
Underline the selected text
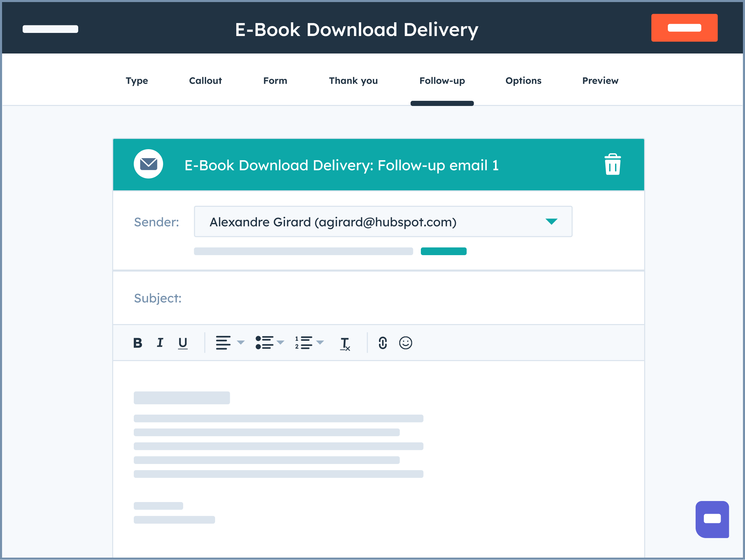[183, 343]
